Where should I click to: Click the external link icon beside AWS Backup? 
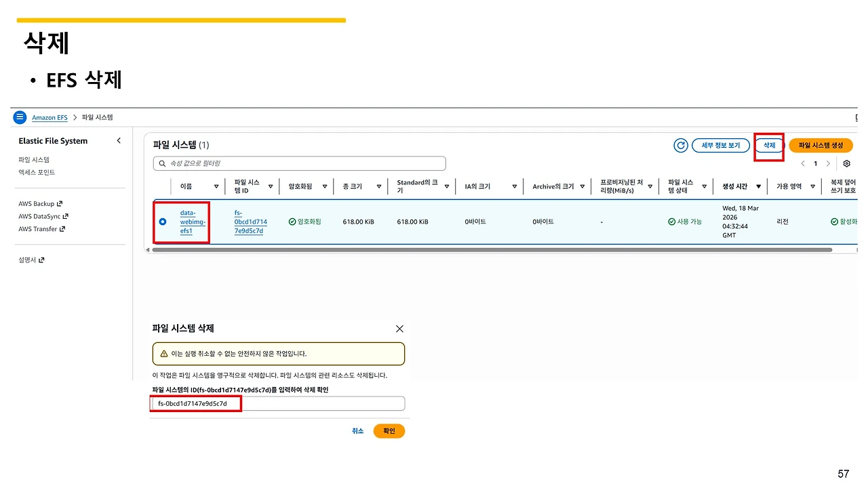pyautogui.click(x=60, y=203)
